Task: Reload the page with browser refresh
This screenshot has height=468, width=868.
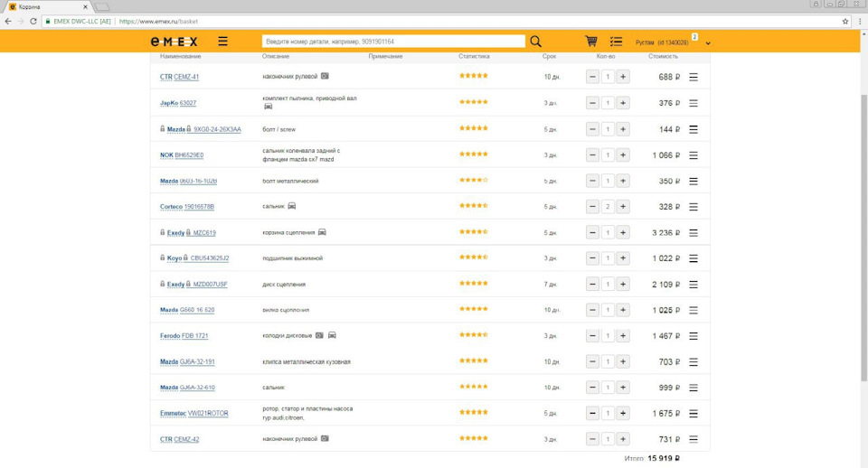Action: pyautogui.click(x=33, y=22)
